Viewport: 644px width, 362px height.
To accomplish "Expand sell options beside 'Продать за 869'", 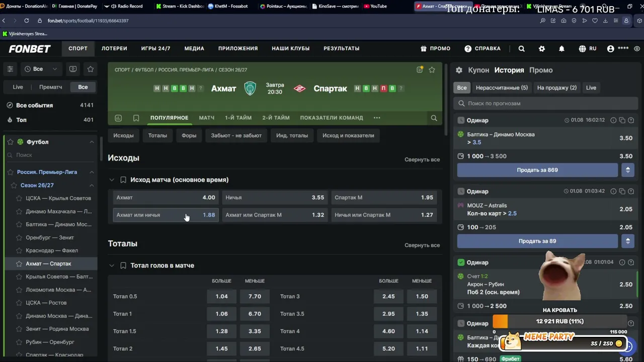I will point(627,170).
